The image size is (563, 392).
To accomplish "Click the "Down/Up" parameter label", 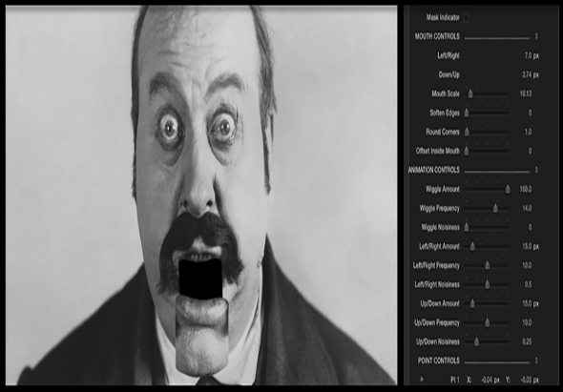I will (448, 74).
